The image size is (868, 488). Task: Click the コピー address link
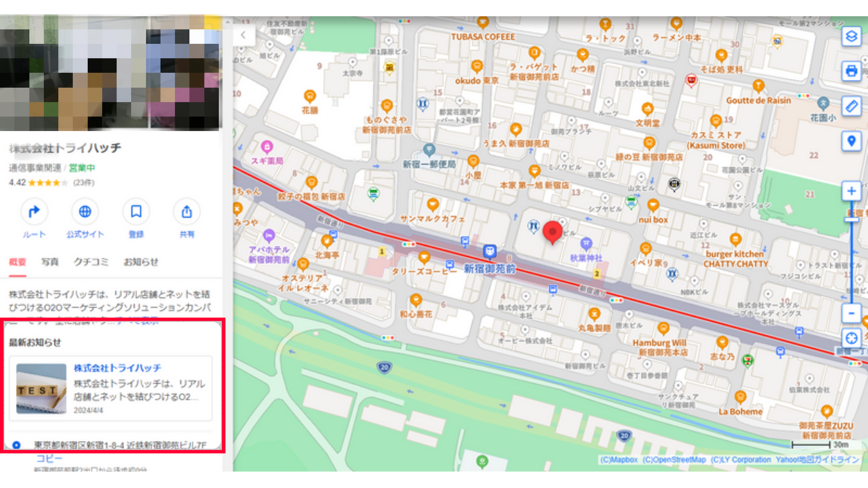49,458
